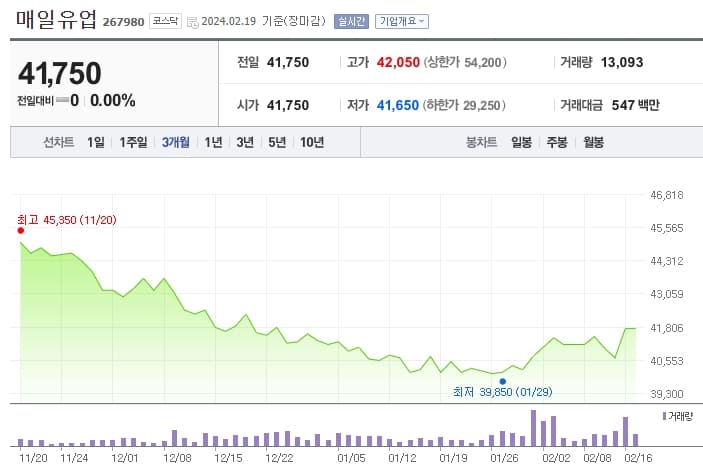
Task: Click the 최고 45,350 (11/20) label
Action: [x=66, y=220]
